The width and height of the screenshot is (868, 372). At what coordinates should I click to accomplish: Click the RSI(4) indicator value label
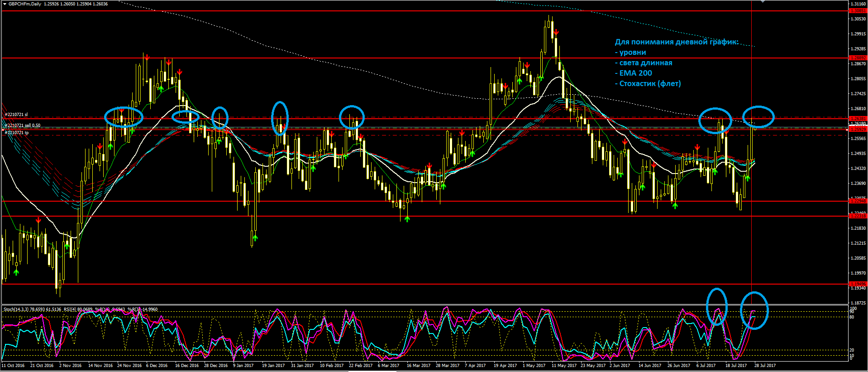[78, 309]
